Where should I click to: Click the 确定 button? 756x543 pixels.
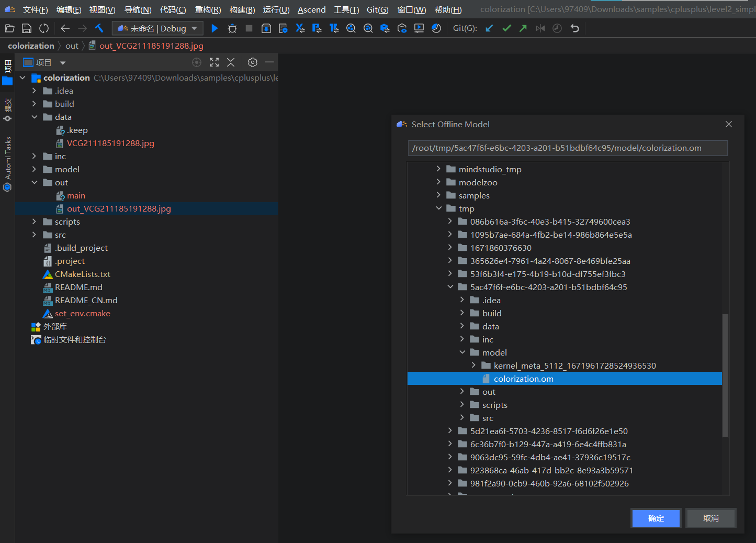pyautogui.click(x=656, y=518)
